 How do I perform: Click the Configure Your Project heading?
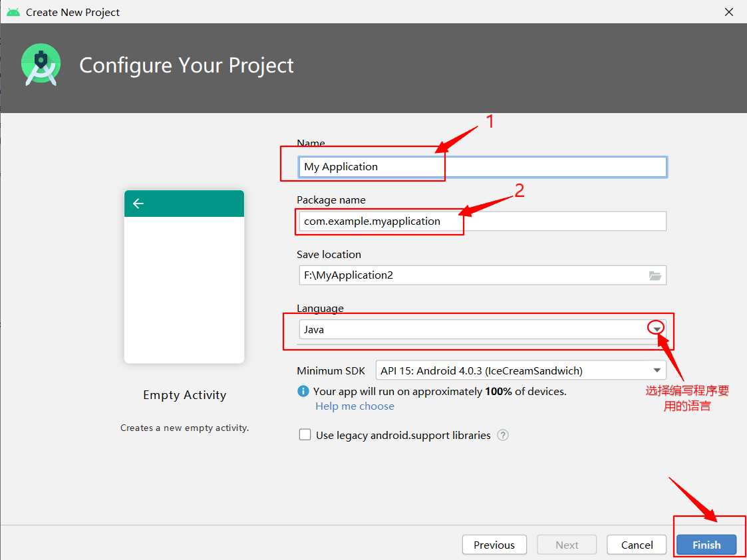coord(186,66)
